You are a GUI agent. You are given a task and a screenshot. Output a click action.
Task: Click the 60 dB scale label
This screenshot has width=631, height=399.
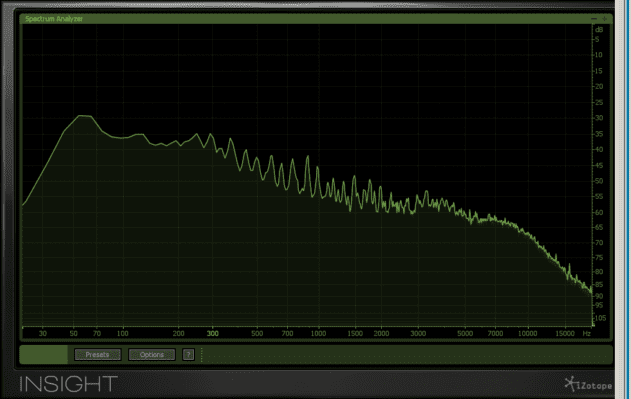599,212
